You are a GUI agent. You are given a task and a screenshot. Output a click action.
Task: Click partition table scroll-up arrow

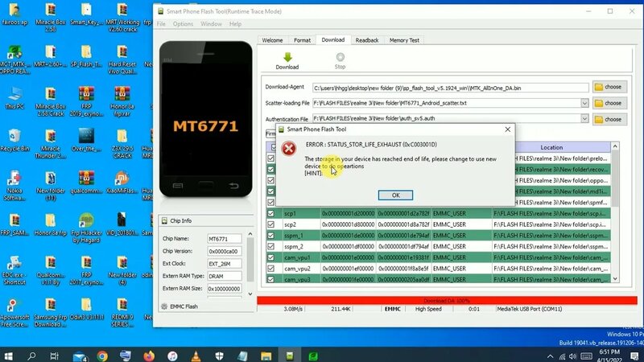615,146
